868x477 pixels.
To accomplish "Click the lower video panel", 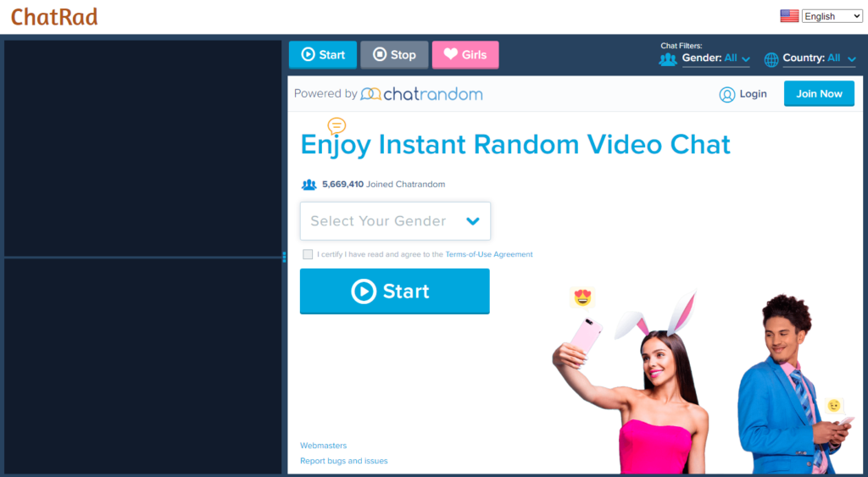I will point(142,366).
